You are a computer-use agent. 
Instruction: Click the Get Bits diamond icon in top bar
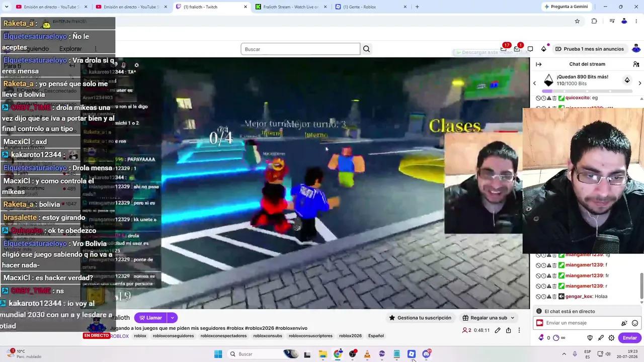pos(544,49)
